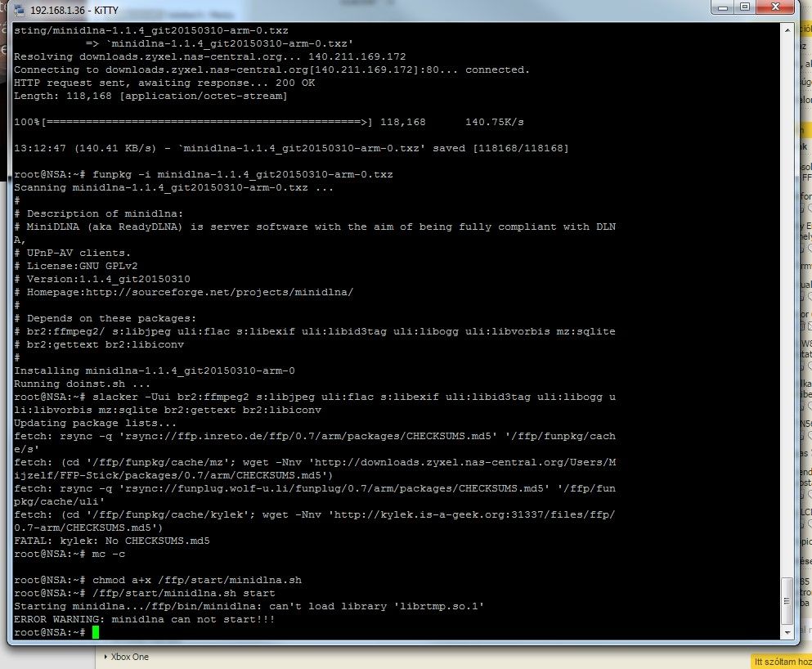Click the '/ffp/start/minidlna.sh start' command
Image resolution: width=812 pixels, height=669 pixels.
click(x=145, y=593)
